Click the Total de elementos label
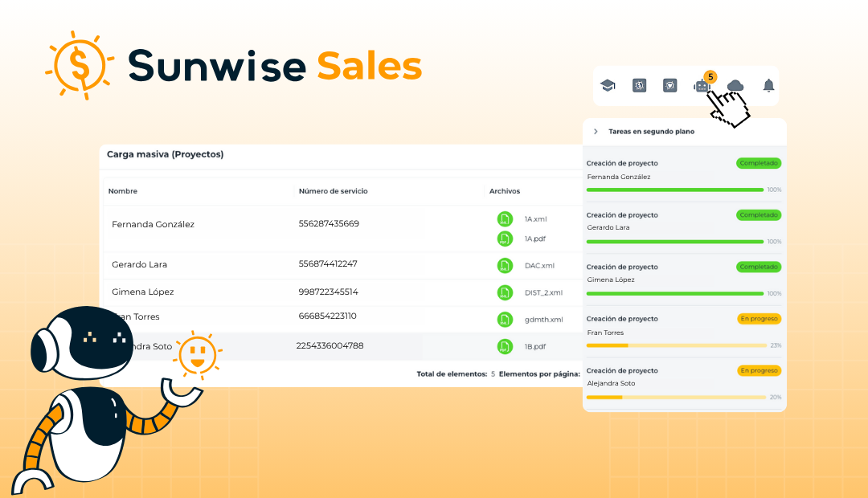This screenshot has width=868, height=498. [452, 374]
